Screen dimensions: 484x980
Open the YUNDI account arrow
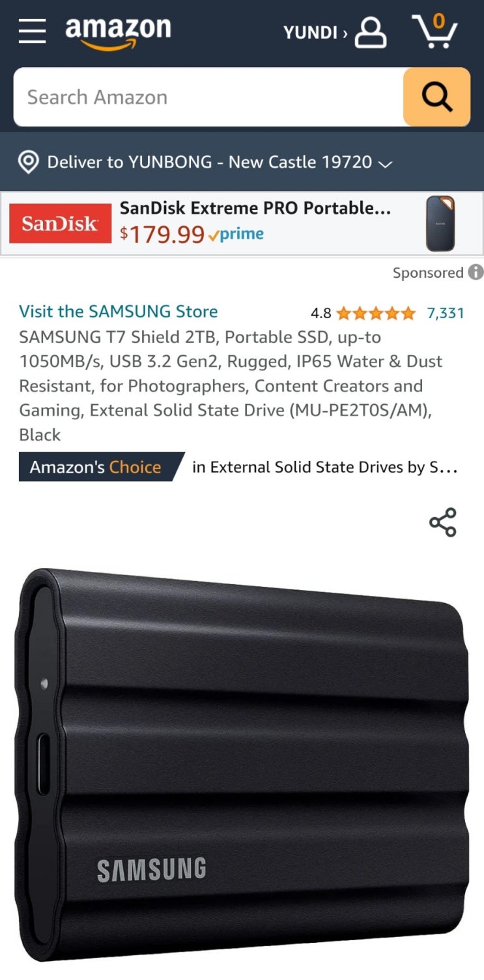pos(345,33)
